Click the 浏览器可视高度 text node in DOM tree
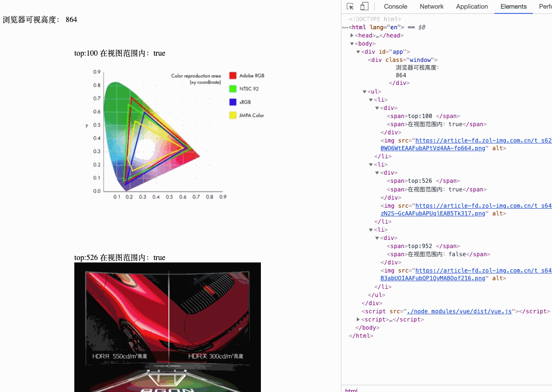 pyautogui.click(x=418, y=67)
